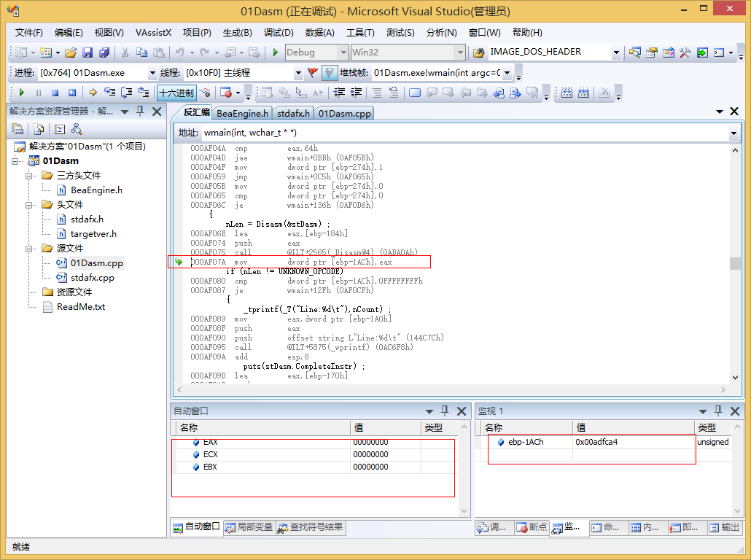Select the EAX row in 自动窗口
The height and width of the screenshot is (560, 751).
tap(314, 442)
